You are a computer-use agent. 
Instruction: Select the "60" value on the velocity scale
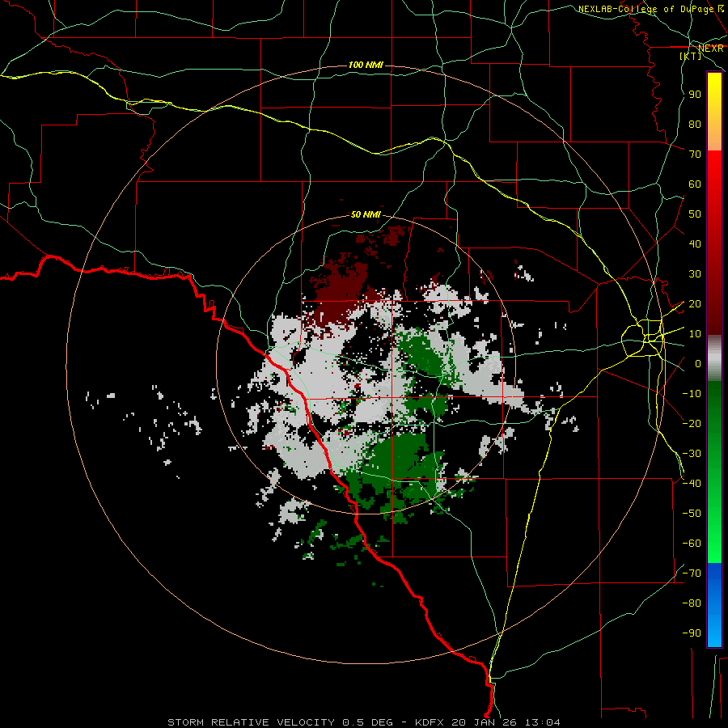coord(695,184)
